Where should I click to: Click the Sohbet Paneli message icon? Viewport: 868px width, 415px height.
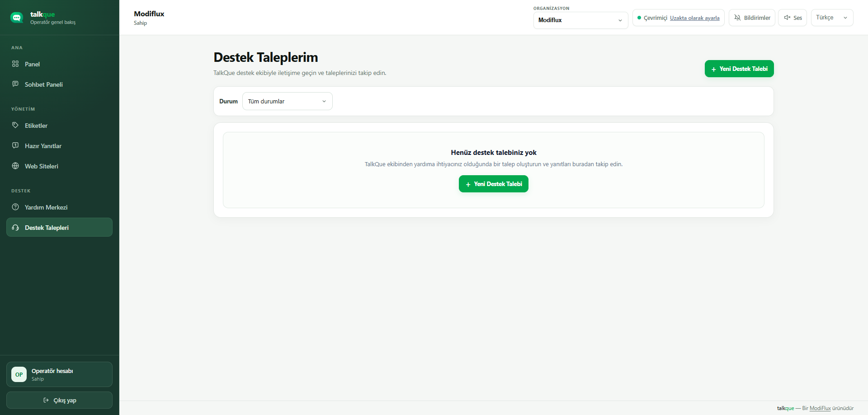[15, 84]
